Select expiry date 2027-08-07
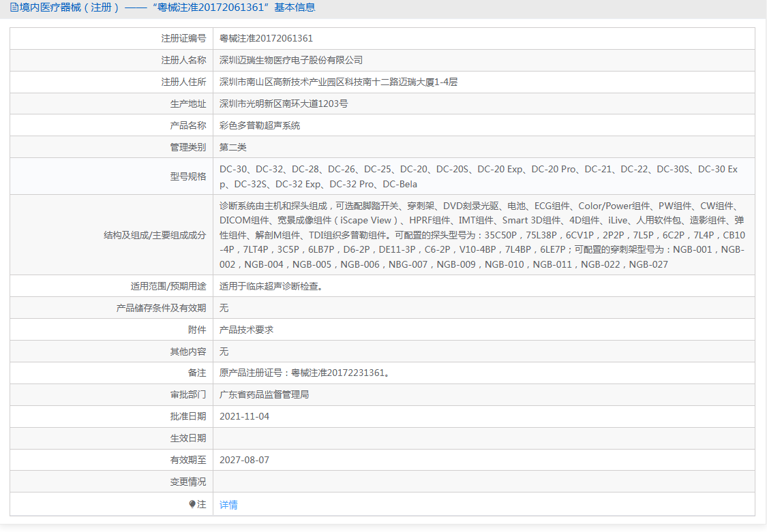Image resolution: width=767 pixels, height=532 pixels. [245, 460]
